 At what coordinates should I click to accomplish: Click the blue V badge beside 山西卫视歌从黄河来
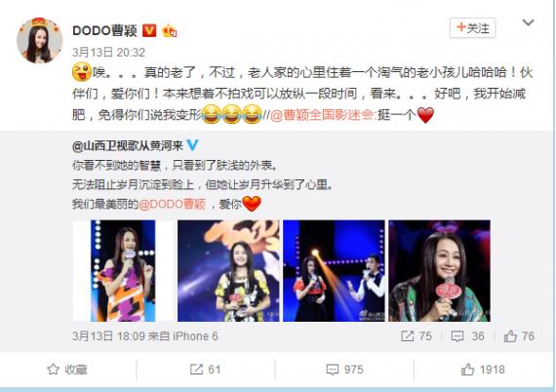click(x=192, y=145)
